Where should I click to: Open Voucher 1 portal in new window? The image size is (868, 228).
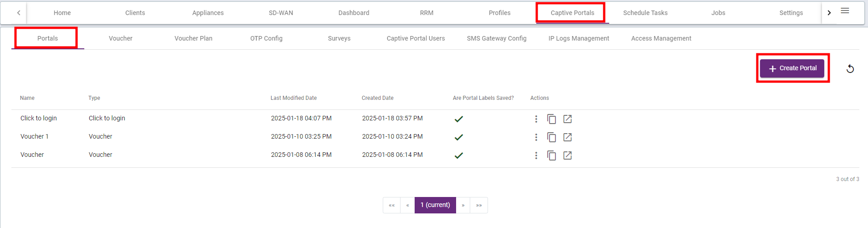point(567,137)
